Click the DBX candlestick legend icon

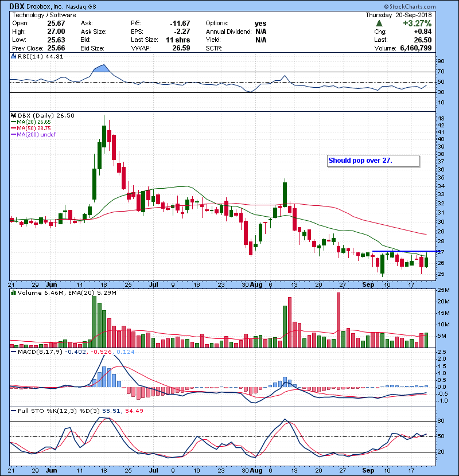coord(13,115)
